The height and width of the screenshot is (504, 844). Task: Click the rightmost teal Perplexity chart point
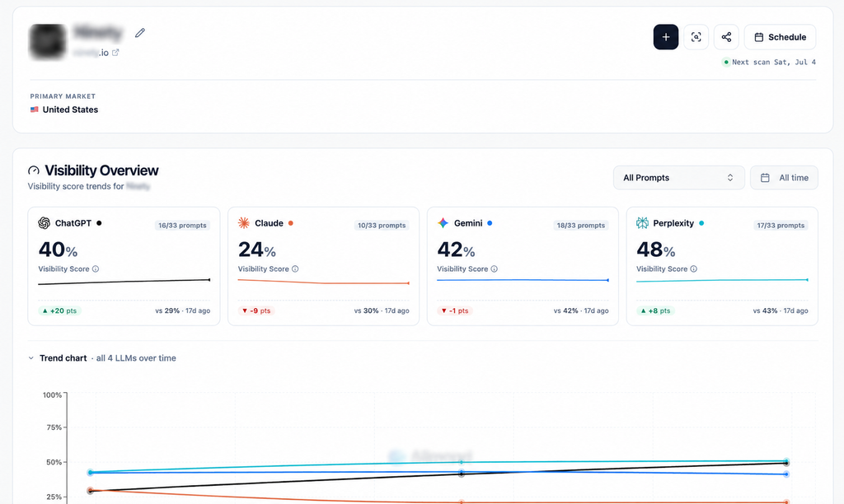coord(786,461)
